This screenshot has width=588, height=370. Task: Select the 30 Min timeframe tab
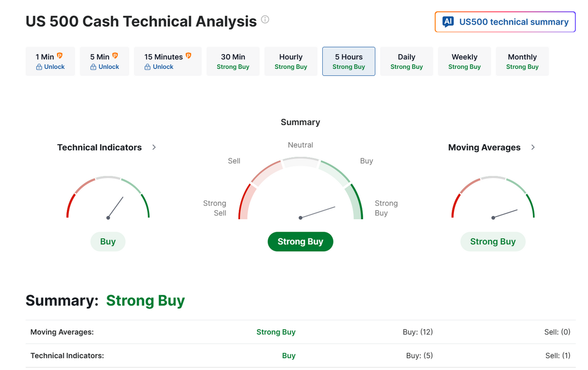click(x=233, y=61)
